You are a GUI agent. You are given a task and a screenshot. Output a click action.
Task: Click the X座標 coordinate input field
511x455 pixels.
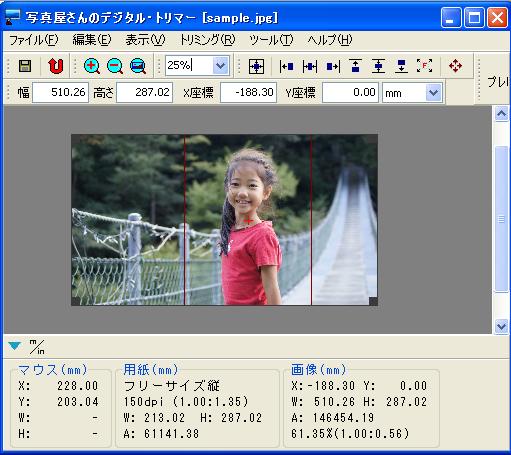click(248, 92)
